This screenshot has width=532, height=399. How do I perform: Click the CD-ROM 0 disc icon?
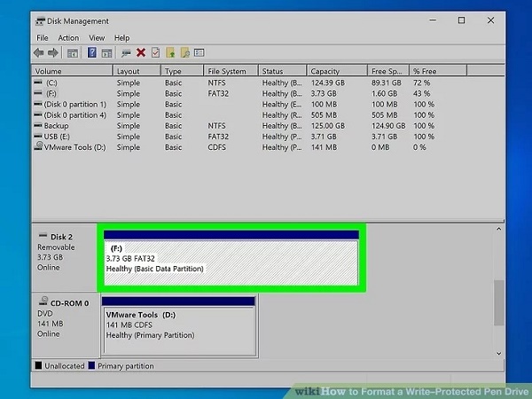tap(43, 301)
